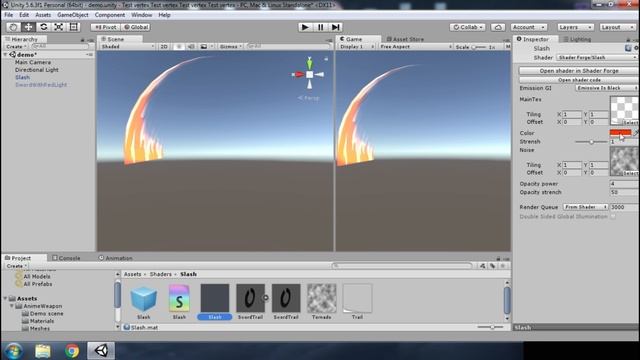Click the Noise texture thumbnail
This screenshot has height=360, width=640.
pyautogui.click(x=624, y=161)
